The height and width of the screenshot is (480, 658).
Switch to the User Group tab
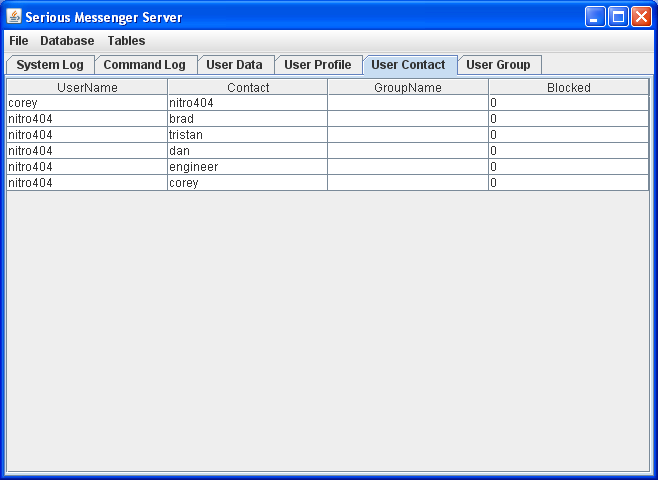tap(498, 65)
